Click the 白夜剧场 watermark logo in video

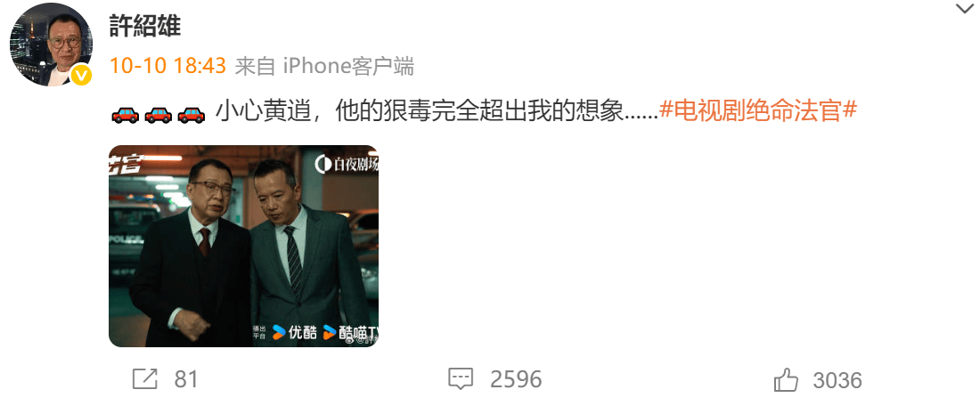click(x=347, y=164)
